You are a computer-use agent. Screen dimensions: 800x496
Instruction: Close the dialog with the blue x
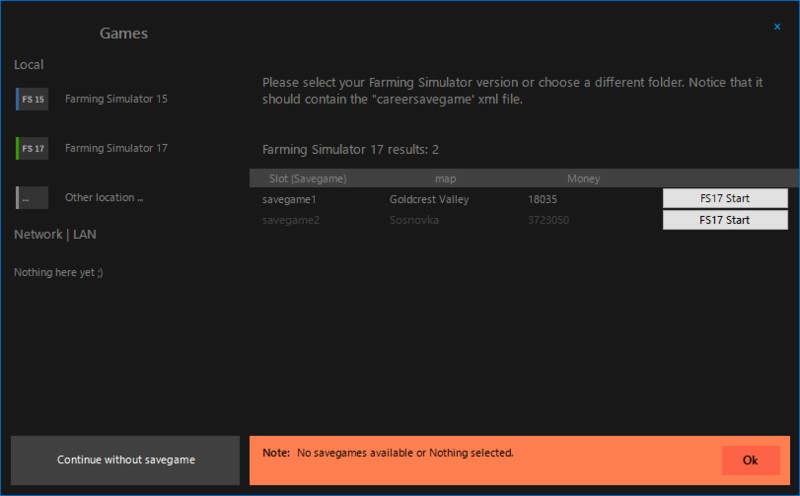click(778, 27)
